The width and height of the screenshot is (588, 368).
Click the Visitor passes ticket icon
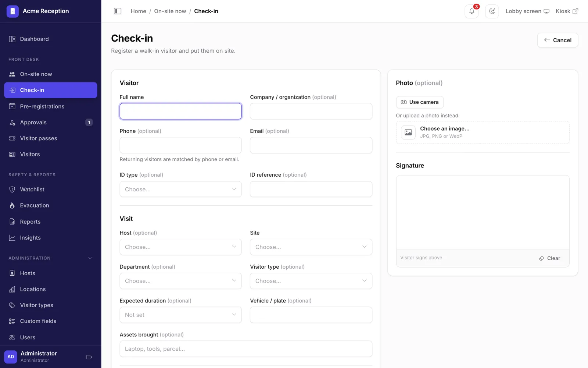pyautogui.click(x=12, y=138)
